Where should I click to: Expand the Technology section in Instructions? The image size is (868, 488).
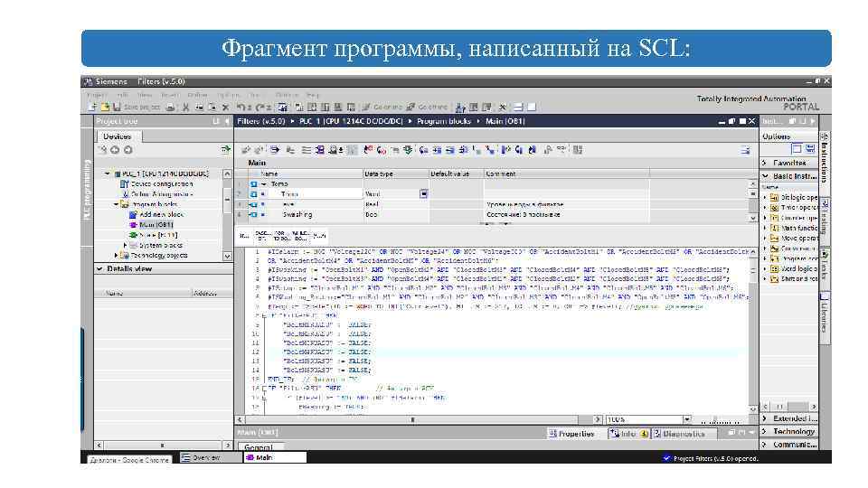(x=765, y=432)
